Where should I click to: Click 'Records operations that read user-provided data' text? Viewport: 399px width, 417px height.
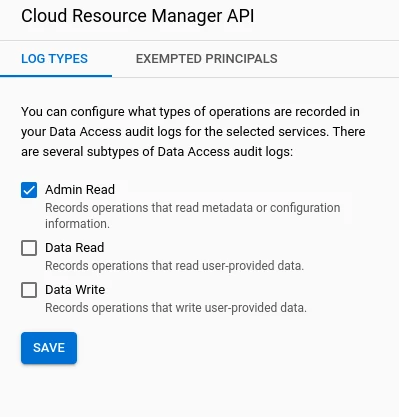point(174,266)
